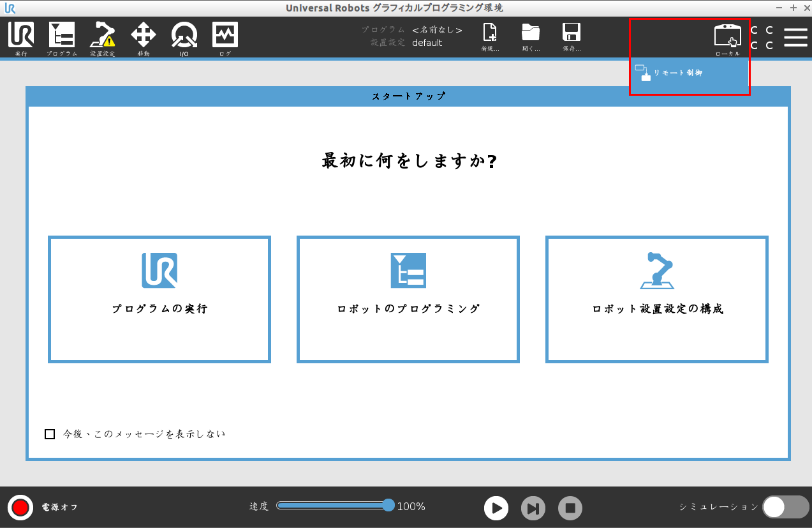
Task: Check 今後、このメッセージを表示しない checkbox
Action: point(50,434)
